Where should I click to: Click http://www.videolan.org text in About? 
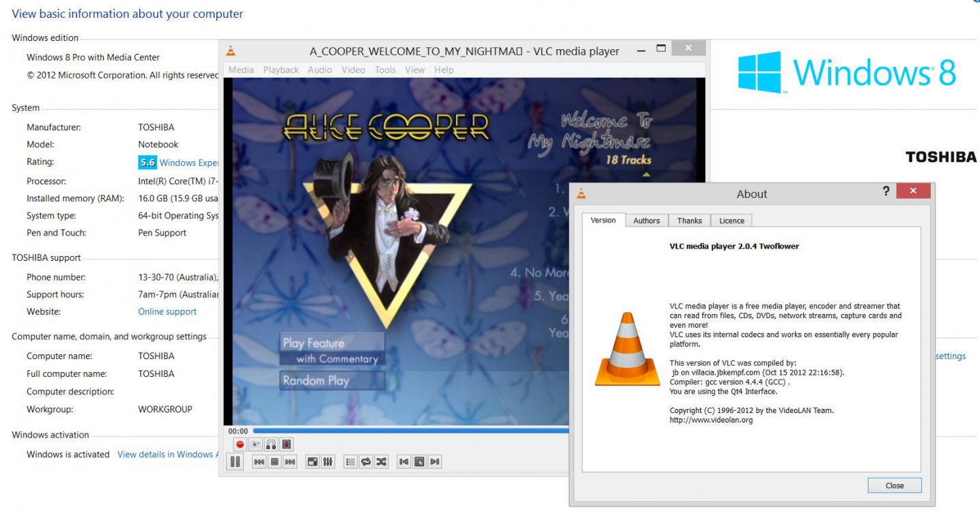point(711,420)
